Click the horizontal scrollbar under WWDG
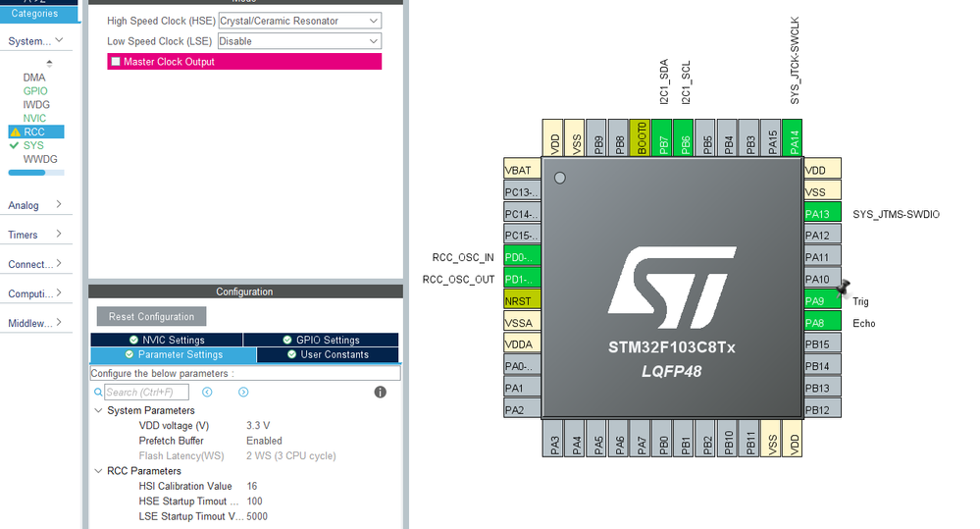This screenshot has width=980, height=529. click(x=36, y=173)
